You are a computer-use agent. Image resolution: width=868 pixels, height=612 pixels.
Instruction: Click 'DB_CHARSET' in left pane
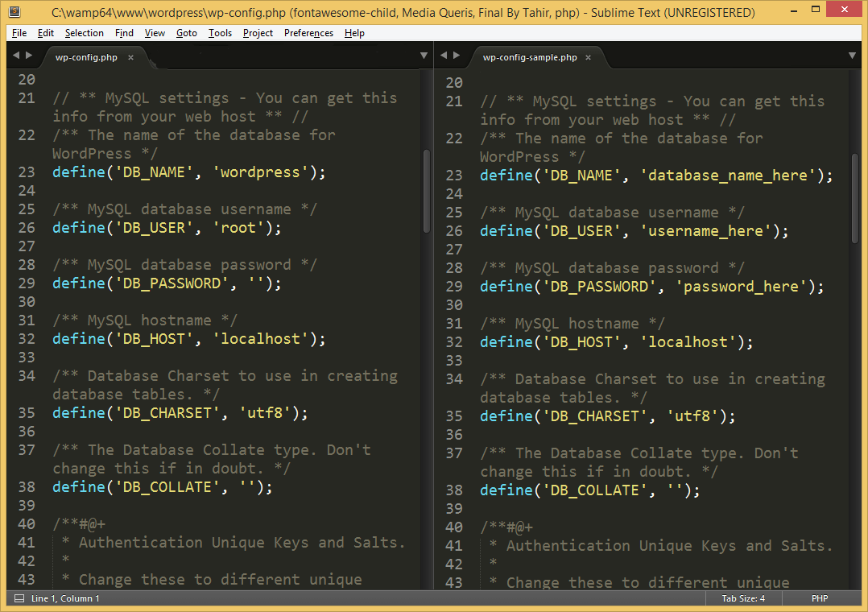click(167, 413)
